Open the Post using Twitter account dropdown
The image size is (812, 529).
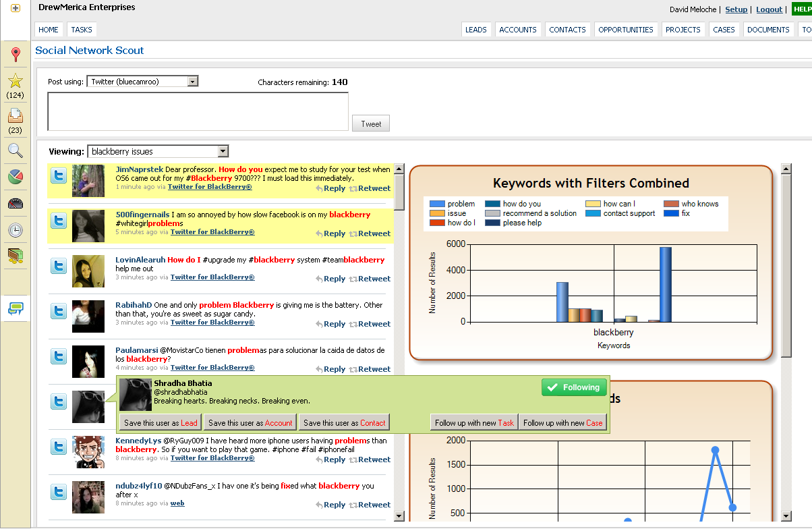(142, 82)
